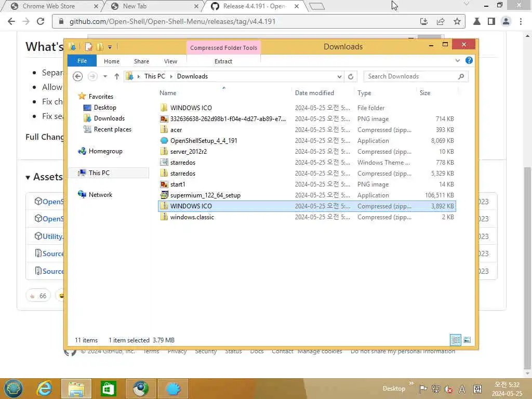532x399 pixels.
Task: Select Homegroup in navigation pane
Action: 105,151
